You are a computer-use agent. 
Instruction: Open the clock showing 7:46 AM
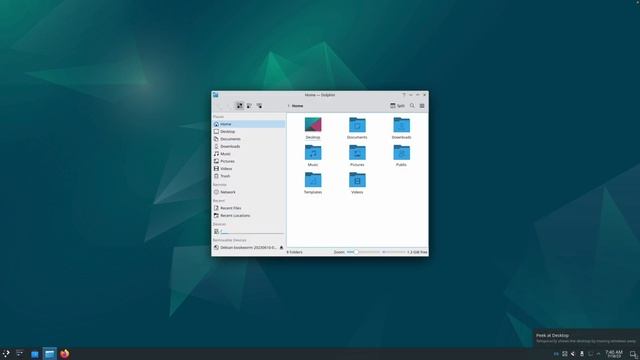[x=614, y=354]
